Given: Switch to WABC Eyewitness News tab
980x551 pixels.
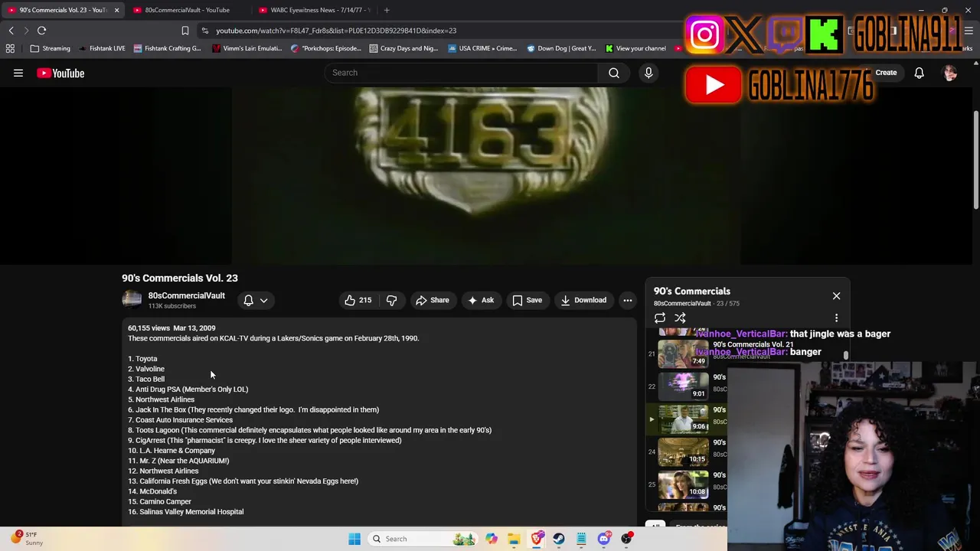Looking at the screenshot, I should (314, 10).
